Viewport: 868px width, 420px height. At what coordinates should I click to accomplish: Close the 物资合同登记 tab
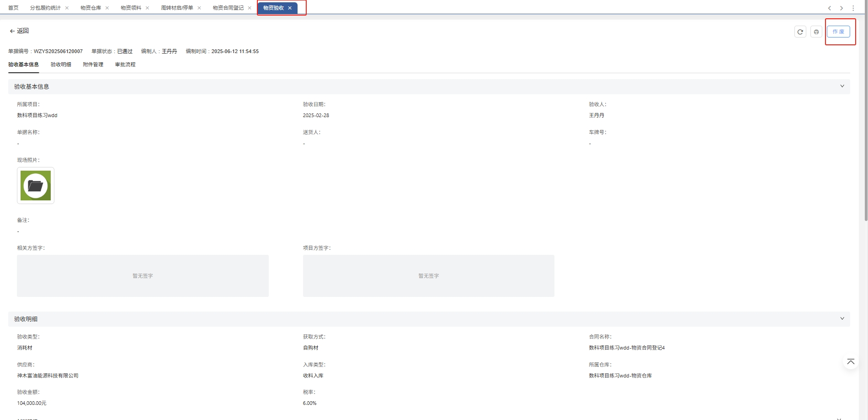click(x=250, y=8)
